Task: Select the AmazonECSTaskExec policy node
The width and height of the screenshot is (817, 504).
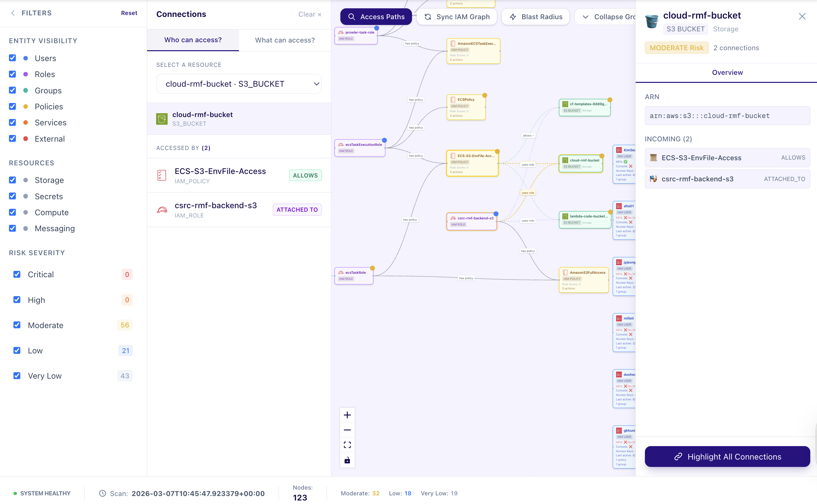Action: (x=473, y=51)
